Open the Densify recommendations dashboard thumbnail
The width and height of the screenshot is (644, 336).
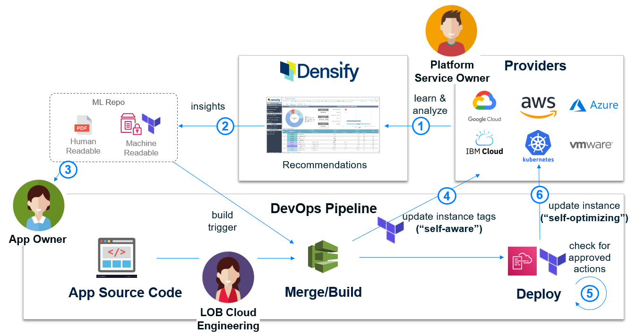[x=323, y=125]
